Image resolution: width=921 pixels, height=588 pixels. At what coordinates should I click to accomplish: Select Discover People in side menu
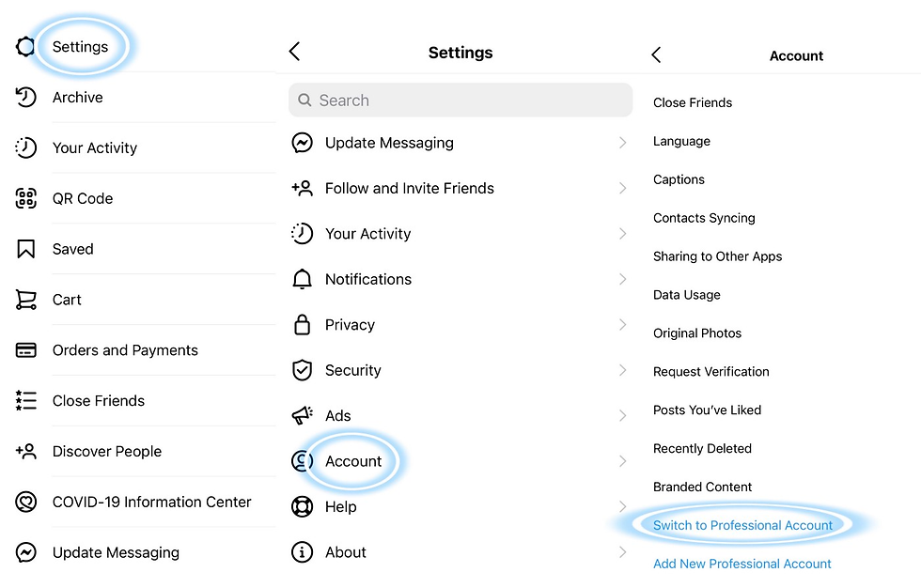point(106,452)
